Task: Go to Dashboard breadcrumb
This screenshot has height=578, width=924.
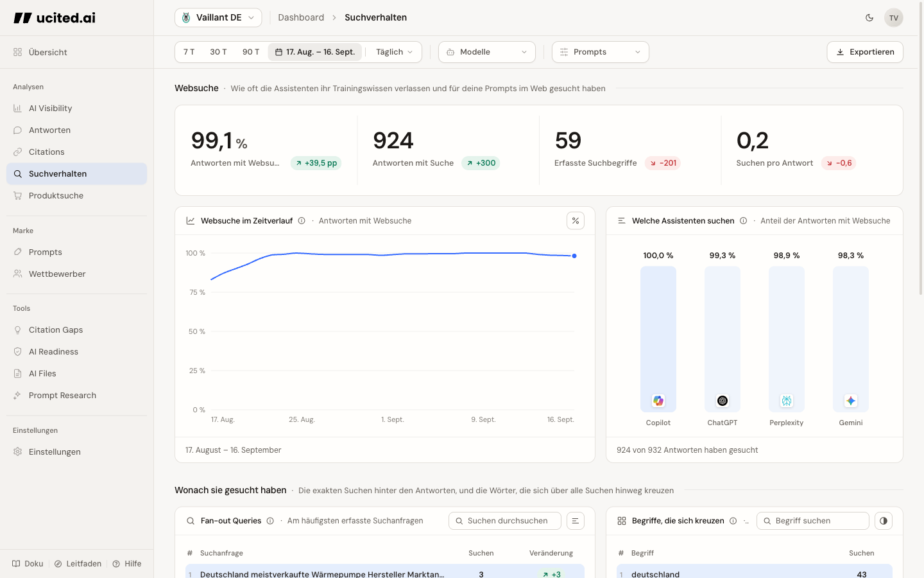Action: click(x=301, y=17)
